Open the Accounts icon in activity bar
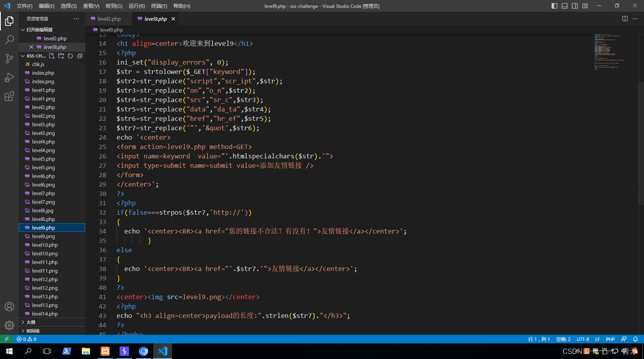644x359 pixels. pyautogui.click(x=9, y=307)
